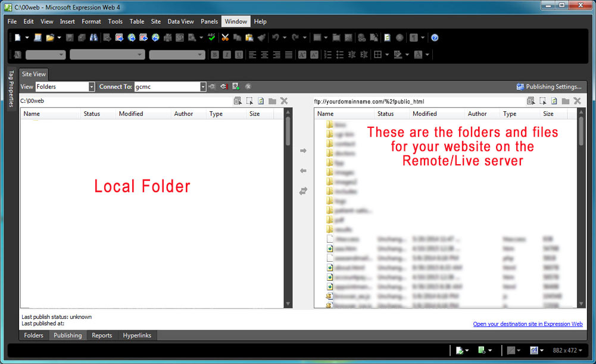Toggle Underline formatting button
This screenshot has width=596, height=364.
pyautogui.click(x=239, y=55)
